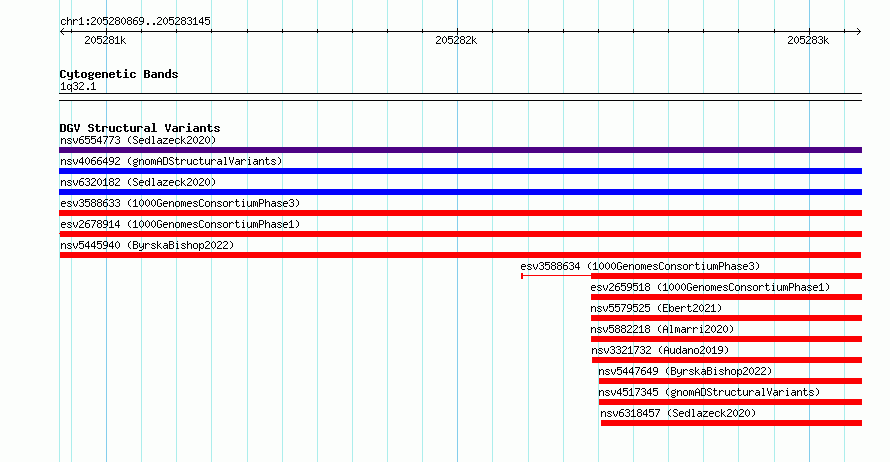Click the 1q32.1 cytogenetic band box

pyautogui.click(x=460, y=97)
